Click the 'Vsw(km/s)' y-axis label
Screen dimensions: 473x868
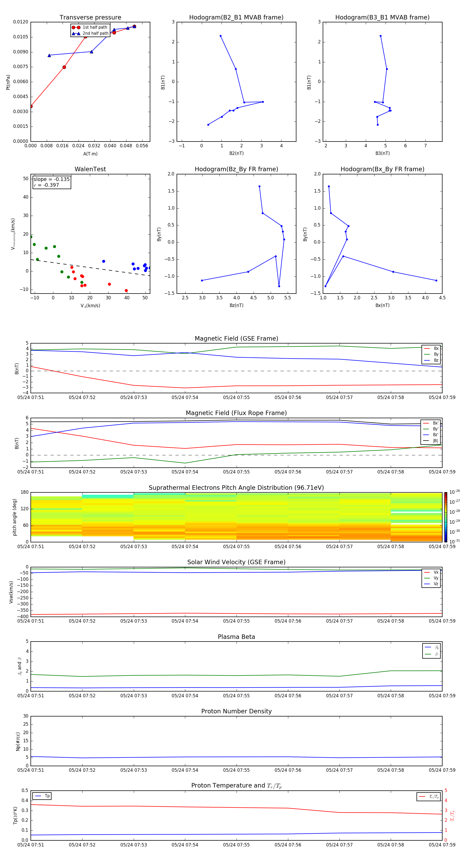[x=11, y=592]
